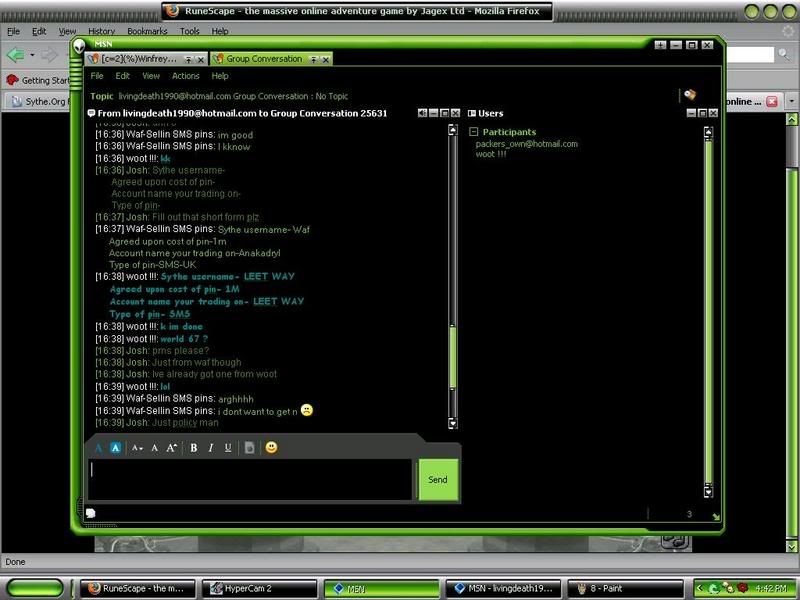The width and height of the screenshot is (800, 600).
Task: Open Firefox back history dropdown arrow
Action: (x=32, y=55)
